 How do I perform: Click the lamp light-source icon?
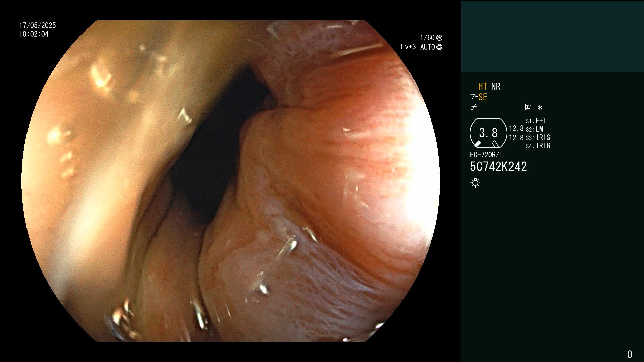point(475,183)
